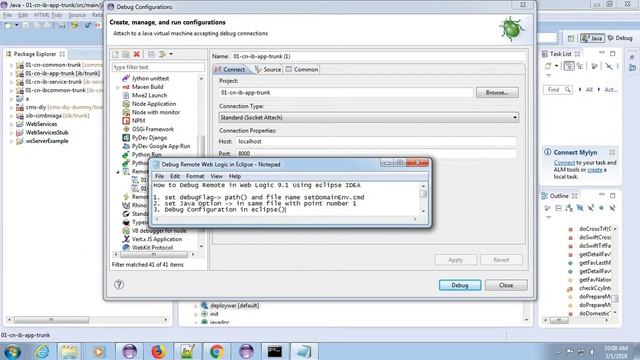Click create link in Connect Mylyn

(595, 170)
